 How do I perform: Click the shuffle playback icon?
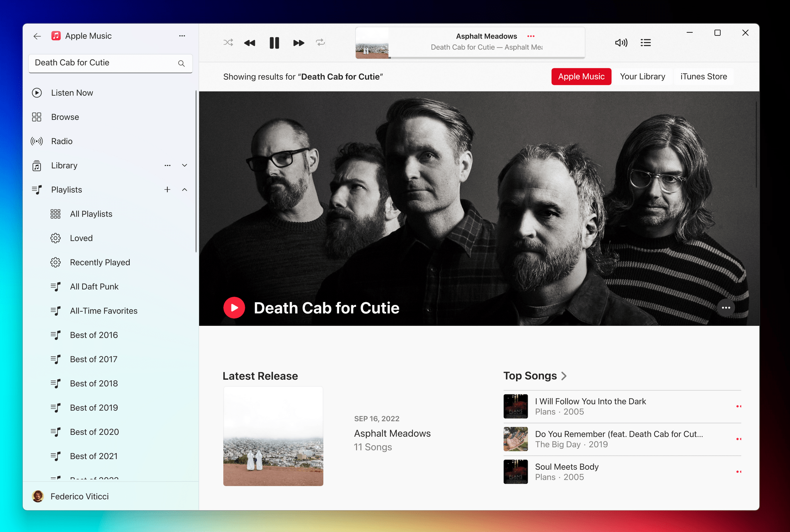tap(228, 42)
